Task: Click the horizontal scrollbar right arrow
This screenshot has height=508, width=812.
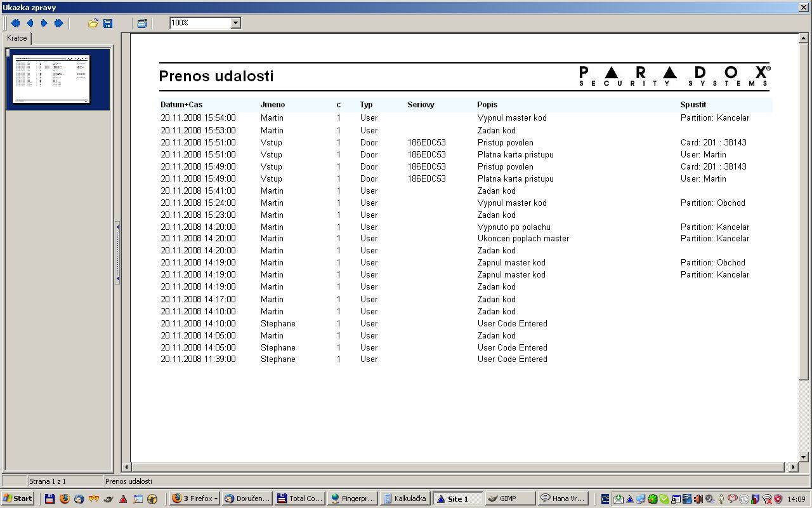Action: click(793, 467)
